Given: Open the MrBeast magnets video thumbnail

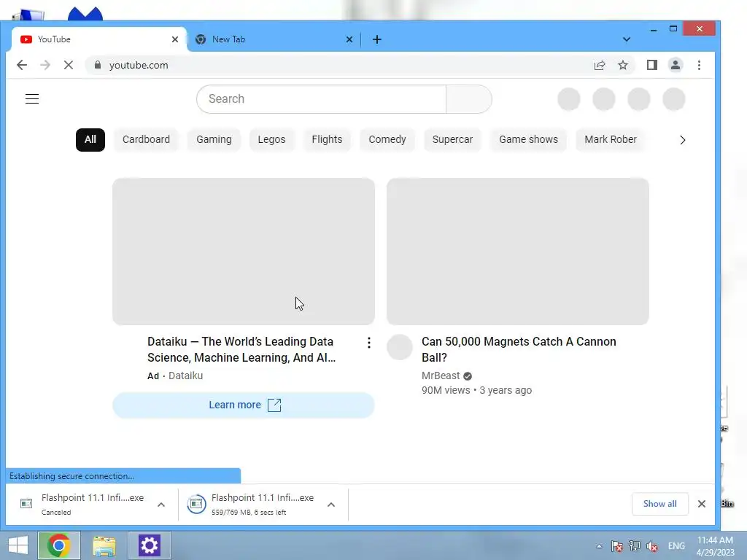Looking at the screenshot, I should click(x=518, y=252).
